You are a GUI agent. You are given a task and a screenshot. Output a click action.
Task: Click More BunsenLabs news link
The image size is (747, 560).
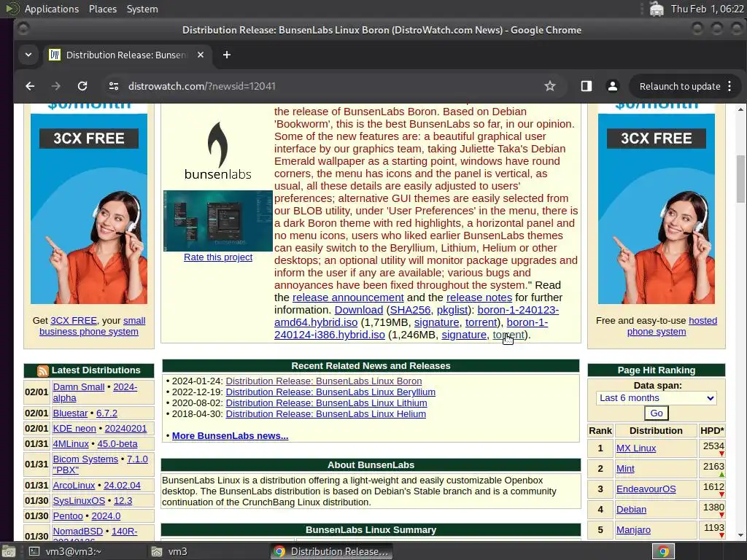tap(230, 436)
